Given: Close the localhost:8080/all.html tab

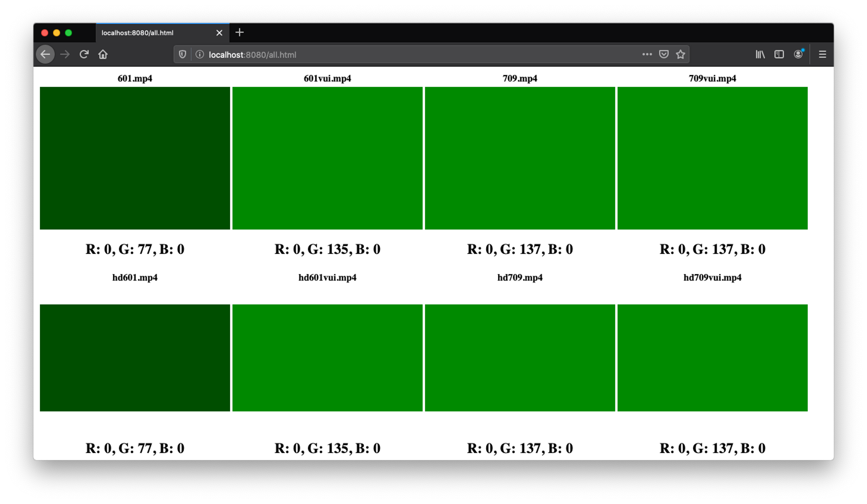Looking at the screenshot, I should tap(219, 33).
